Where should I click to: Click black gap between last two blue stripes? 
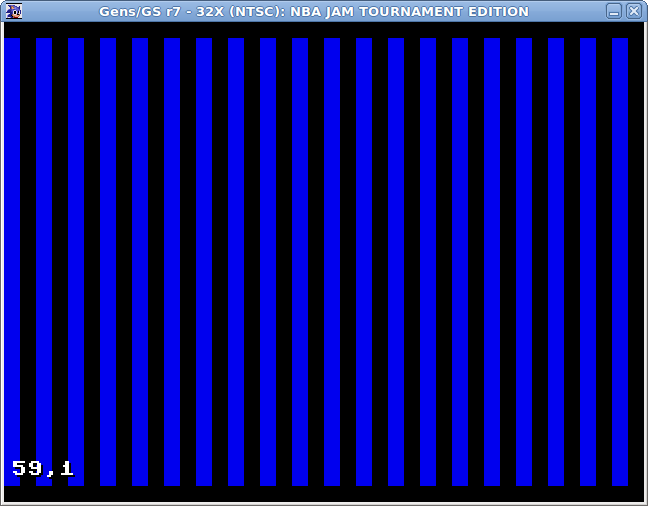pyautogui.click(x=604, y=250)
